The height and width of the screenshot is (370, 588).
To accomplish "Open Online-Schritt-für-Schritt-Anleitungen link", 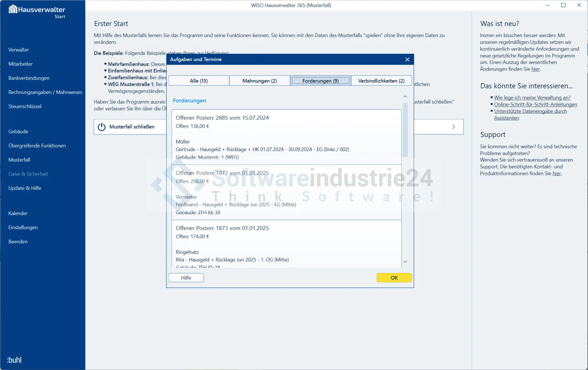I will point(535,104).
